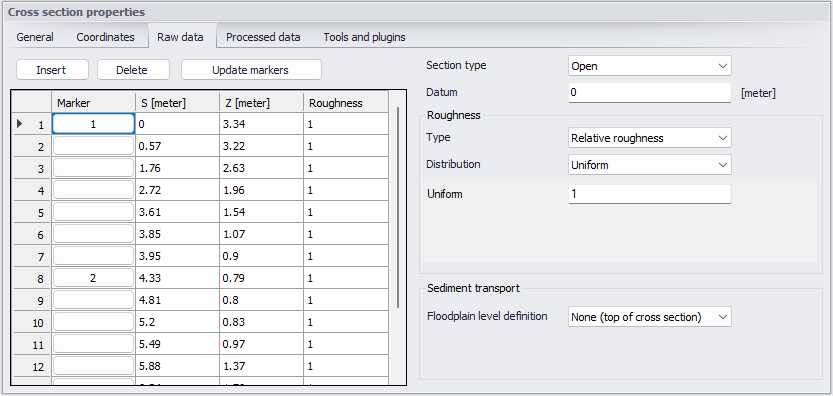Open the Section type dropdown

tap(650, 66)
